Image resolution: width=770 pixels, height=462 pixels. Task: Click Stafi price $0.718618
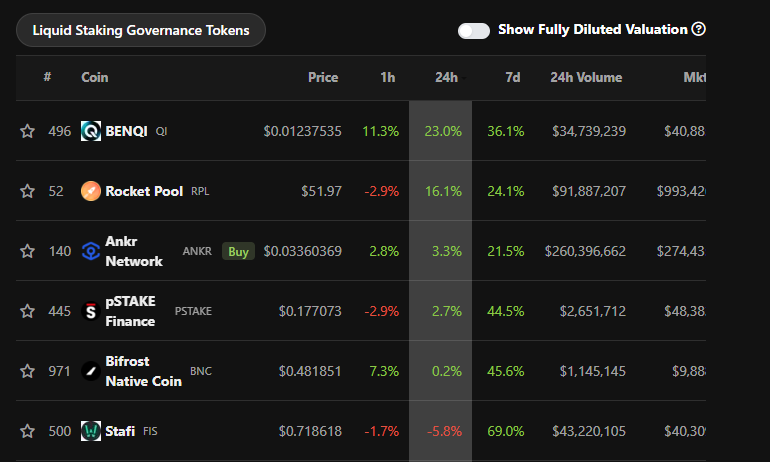[x=310, y=431]
